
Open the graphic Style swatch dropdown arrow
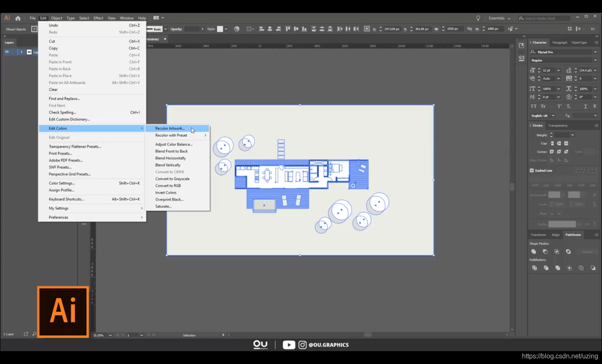226,29
